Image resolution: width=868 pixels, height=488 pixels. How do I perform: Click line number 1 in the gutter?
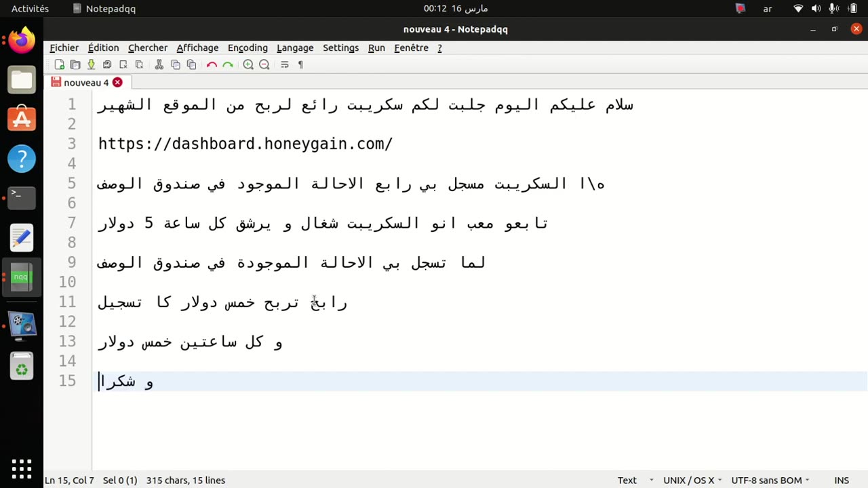pyautogui.click(x=71, y=104)
